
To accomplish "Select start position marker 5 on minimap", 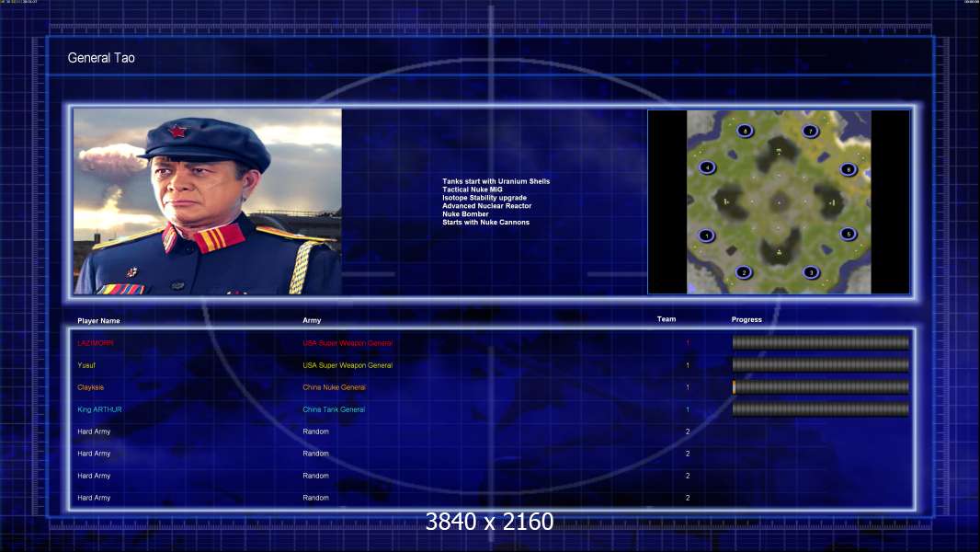I will coord(849,234).
